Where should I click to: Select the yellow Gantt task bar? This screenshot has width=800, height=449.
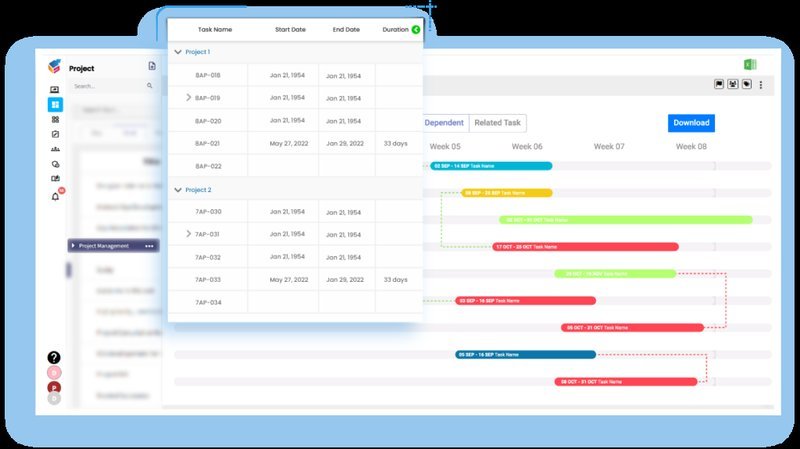(506, 193)
